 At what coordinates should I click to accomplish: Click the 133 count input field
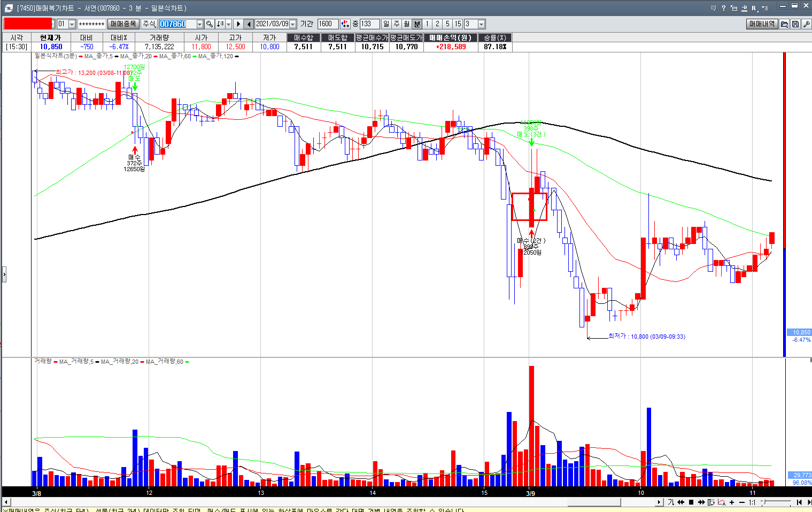coord(369,24)
